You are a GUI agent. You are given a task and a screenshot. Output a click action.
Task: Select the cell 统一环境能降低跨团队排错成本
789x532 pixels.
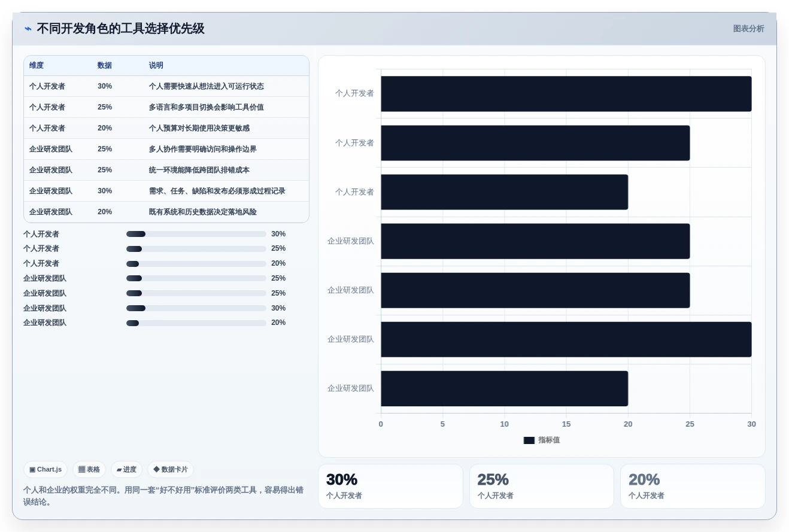(x=199, y=171)
